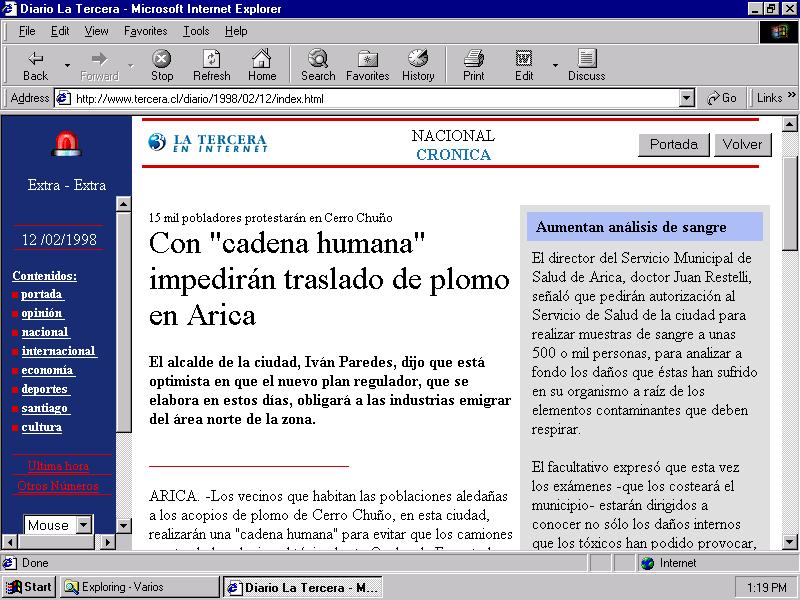Click the taskbar clock showing 1:19 PM

(x=766, y=588)
